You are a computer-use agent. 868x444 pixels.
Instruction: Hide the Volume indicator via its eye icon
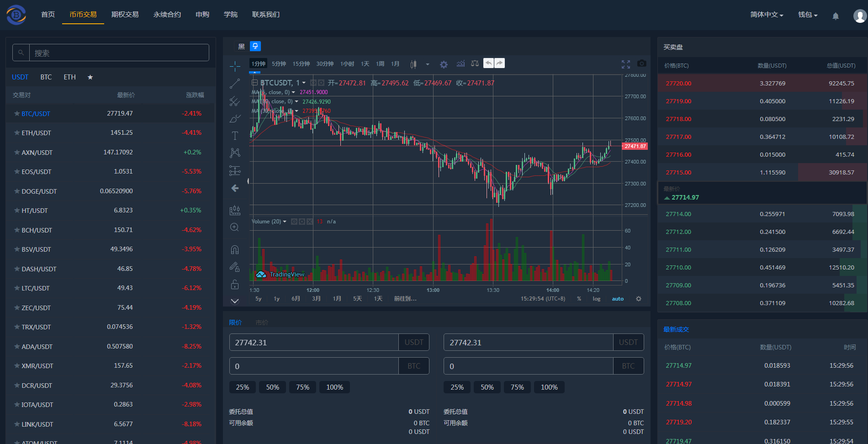(x=294, y=222)
